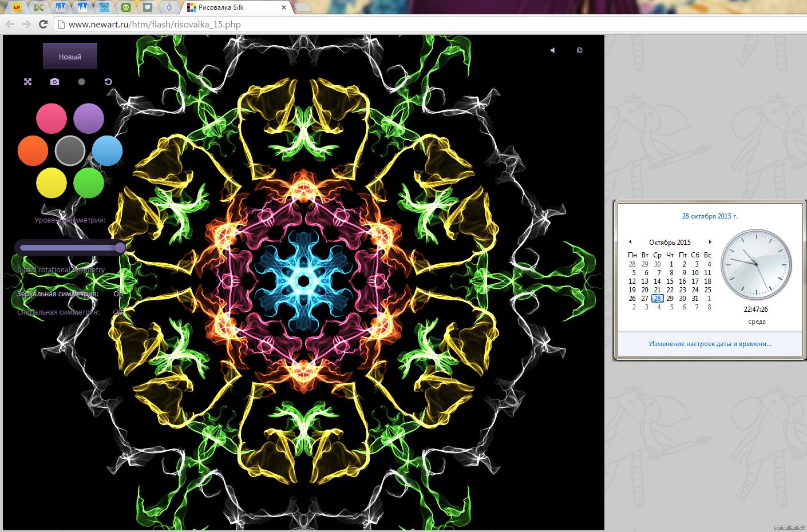Open a new browser tab
The width and height of the screenshot is (807, 532).
(x=303, y=7)
